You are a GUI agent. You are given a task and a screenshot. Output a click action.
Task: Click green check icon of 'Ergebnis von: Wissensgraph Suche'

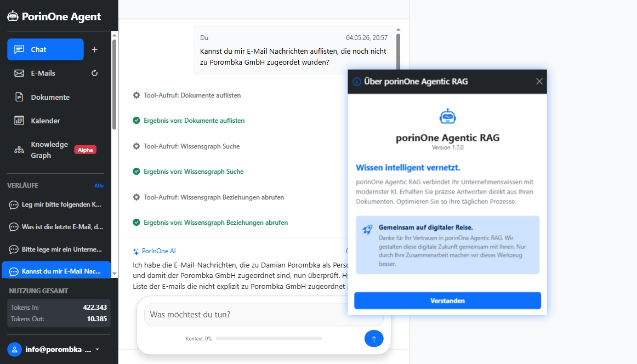tap(136, 172)
